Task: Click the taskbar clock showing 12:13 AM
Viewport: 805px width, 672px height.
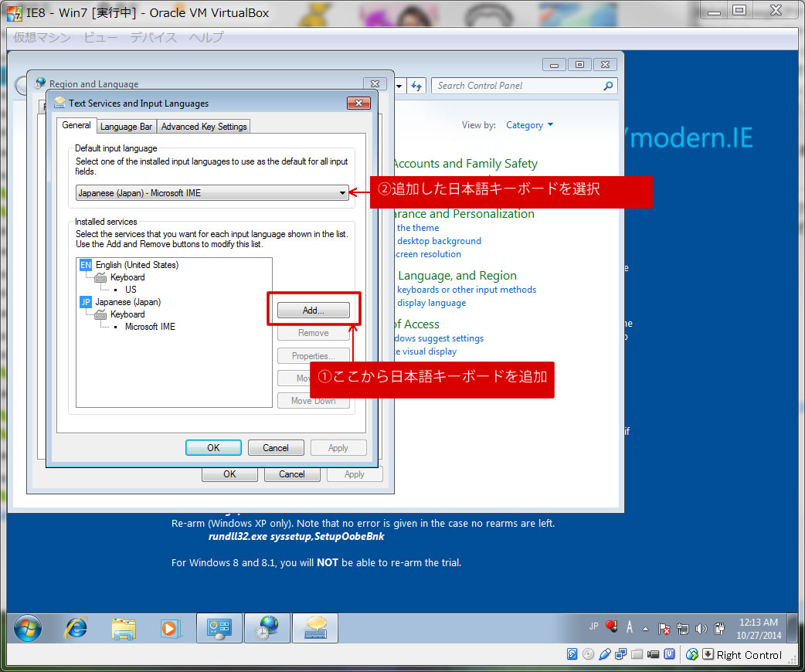Action: click(759, 629)
